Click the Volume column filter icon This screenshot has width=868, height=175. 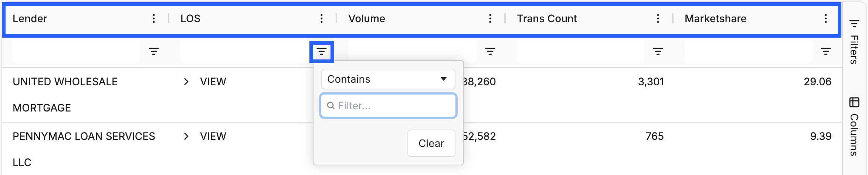[x=490, y=51]
